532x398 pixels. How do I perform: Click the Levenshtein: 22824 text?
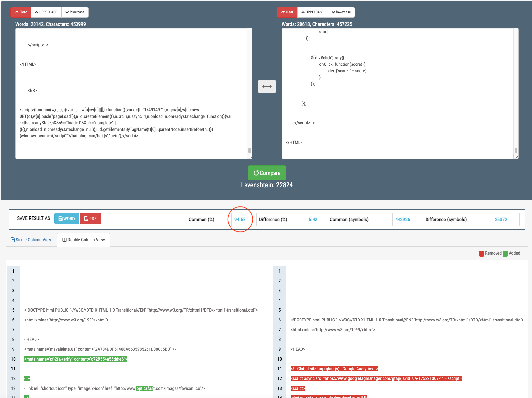point(267,185)
